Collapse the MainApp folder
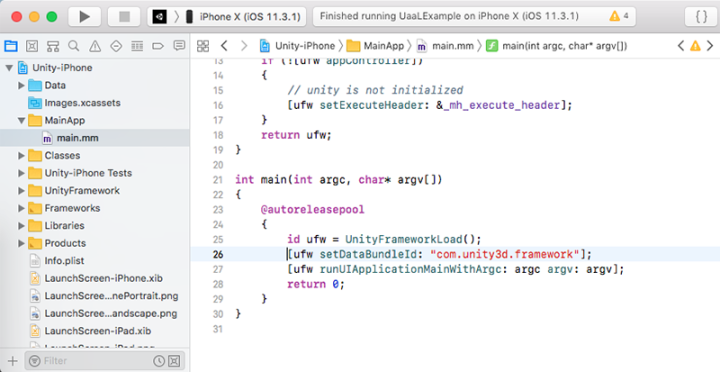This screenshot has width=720, height=372. [21, 120]
